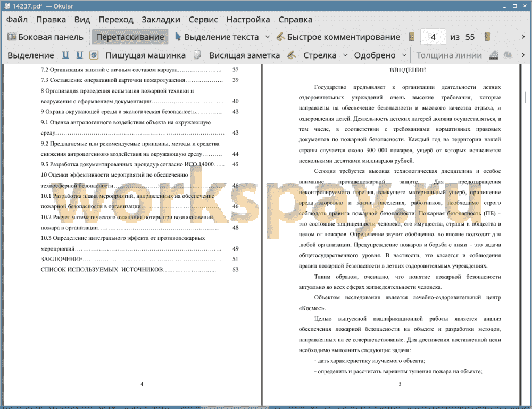Toggle Быстрое комментирование annotation mode
The image size is (532, 409).
tap(338, 37)
